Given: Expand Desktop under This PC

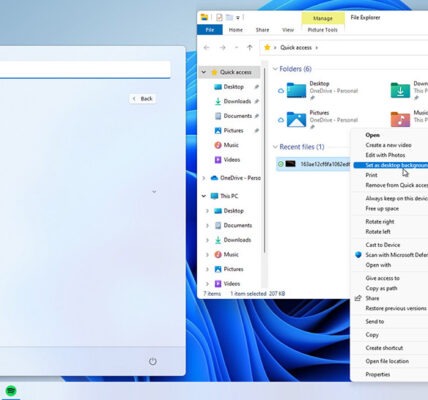Looking at the screenshot, I should 207,211.
